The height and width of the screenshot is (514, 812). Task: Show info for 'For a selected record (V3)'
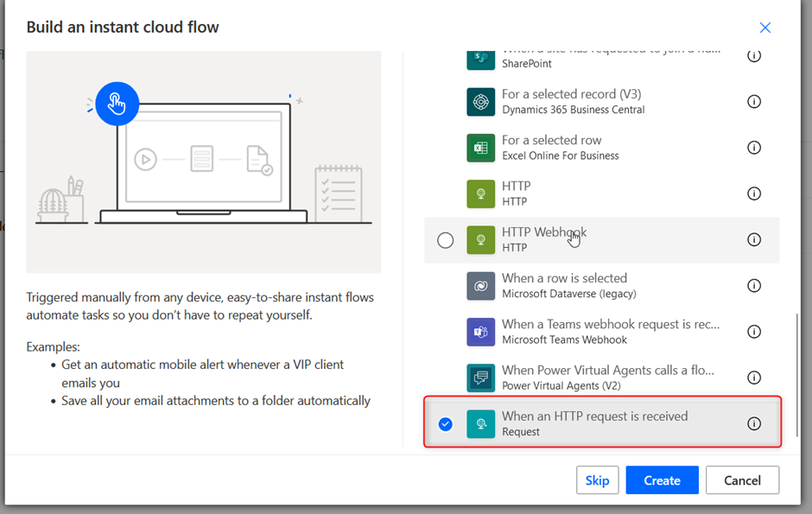(x=754, y=101)
